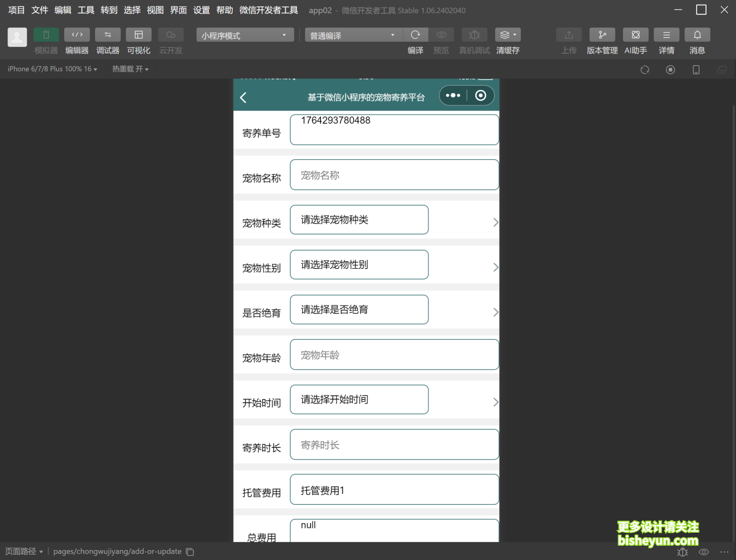Click the pet type picker field
The image size is (736, 560).
click(359, 220)
